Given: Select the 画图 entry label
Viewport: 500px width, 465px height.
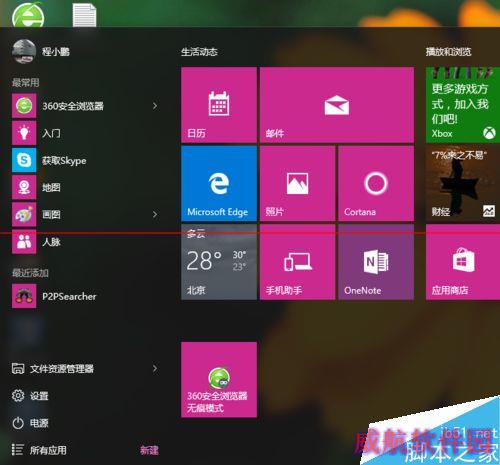Looking at the screenshot, I should click(x=51, y=214).
